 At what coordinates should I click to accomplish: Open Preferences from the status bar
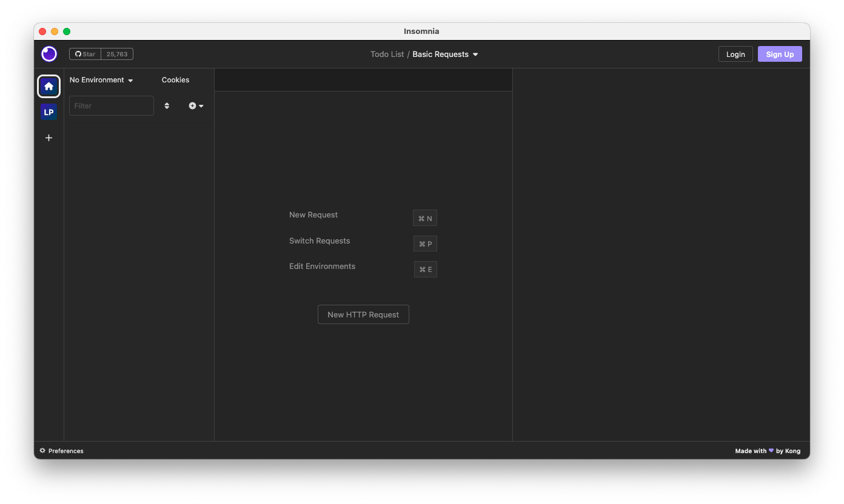[x=61, y=451]
